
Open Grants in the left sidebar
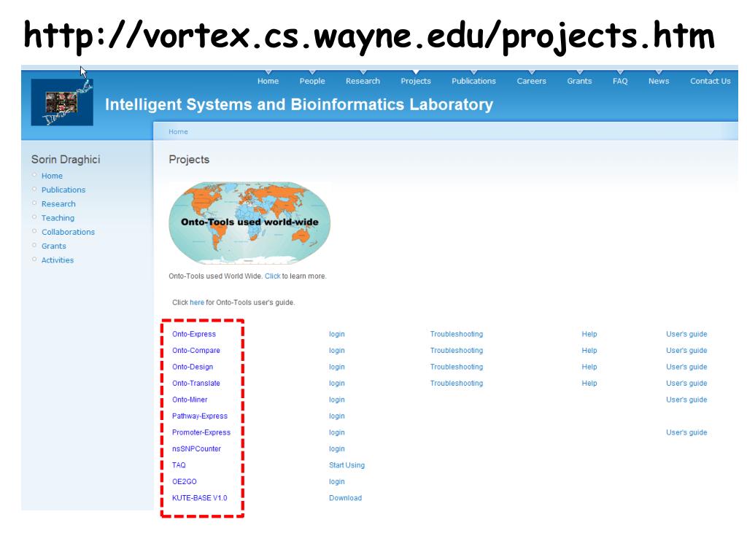(54, 246)
